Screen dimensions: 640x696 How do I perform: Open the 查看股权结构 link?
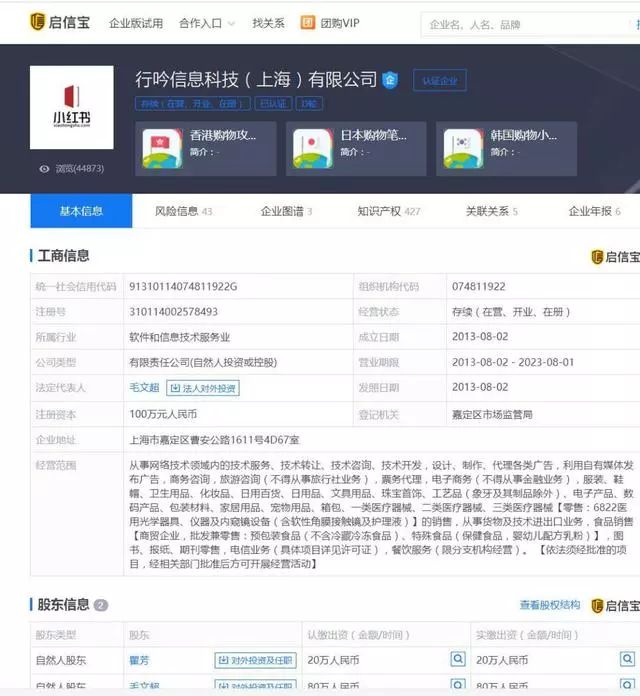[x=550, y=605]
